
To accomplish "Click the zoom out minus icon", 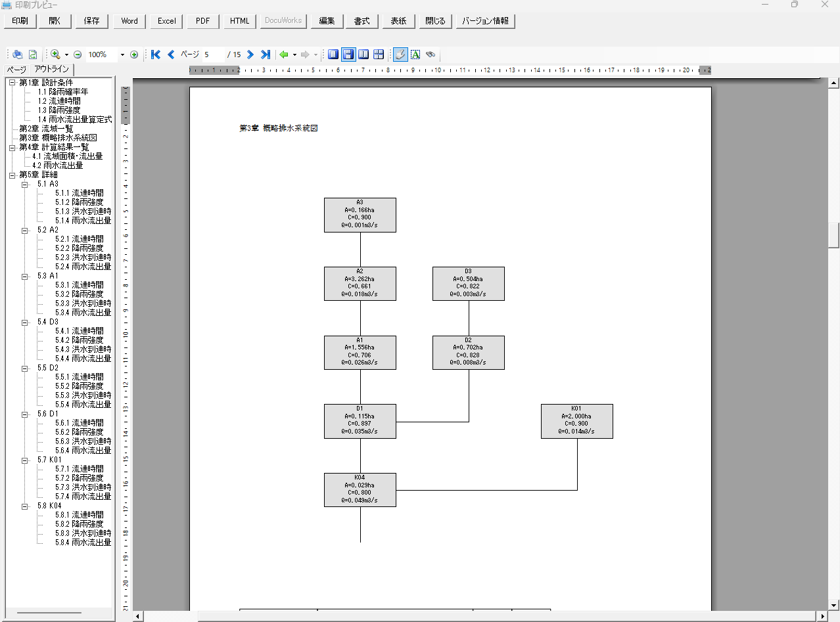I will (78, 55).
